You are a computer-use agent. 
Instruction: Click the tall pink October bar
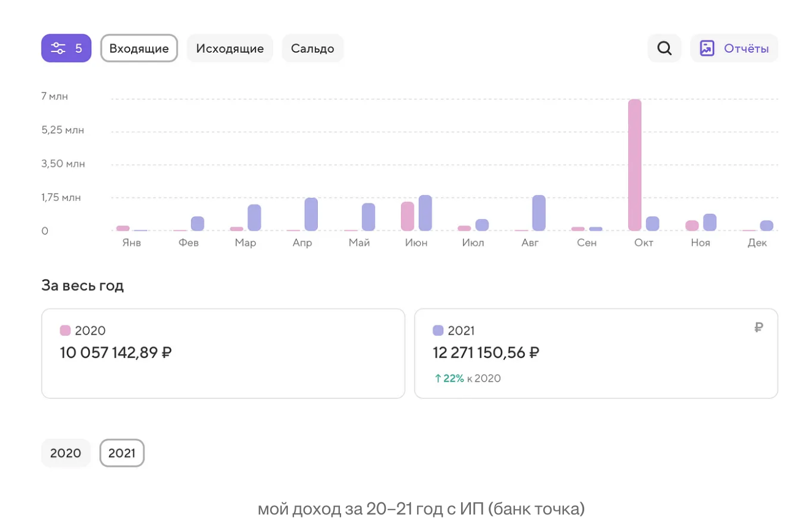[x=635, y=165]
